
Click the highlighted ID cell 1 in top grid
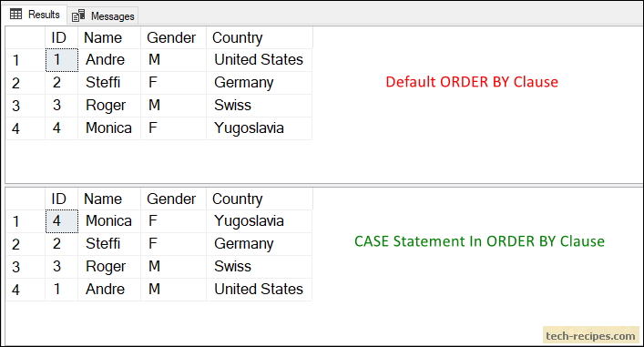[x=62, y=60]
